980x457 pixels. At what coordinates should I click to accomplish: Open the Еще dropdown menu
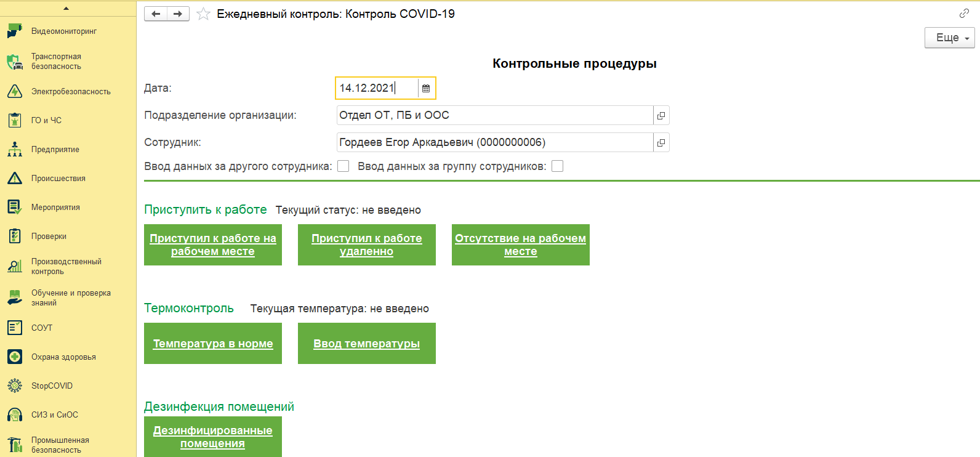(949, 38)
